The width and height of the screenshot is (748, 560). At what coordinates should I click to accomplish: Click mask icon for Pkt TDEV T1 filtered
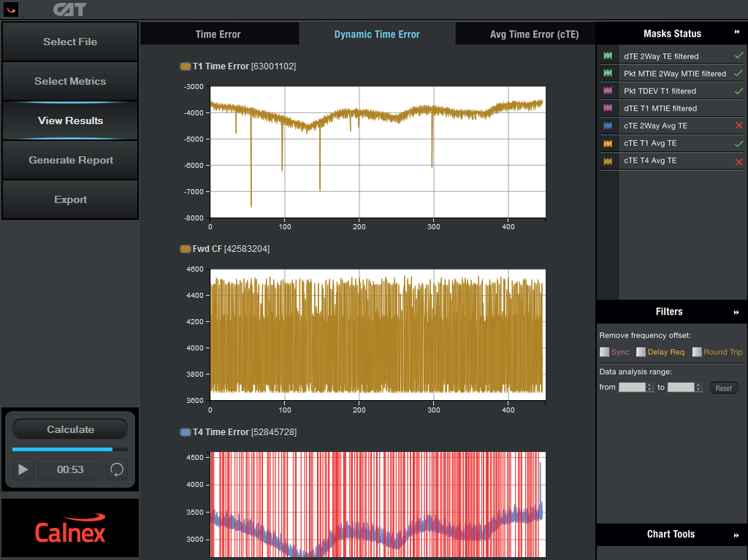click(608, 91)
